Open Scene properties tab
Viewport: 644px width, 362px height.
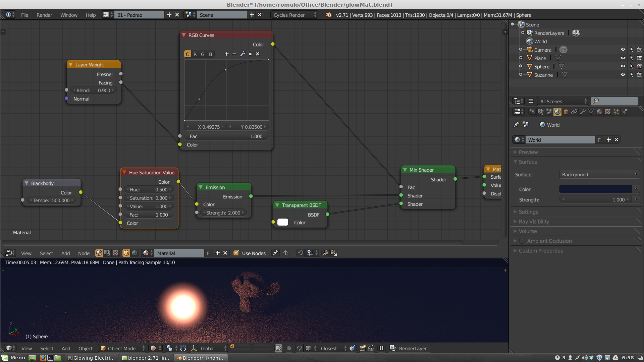coord(549,112)
